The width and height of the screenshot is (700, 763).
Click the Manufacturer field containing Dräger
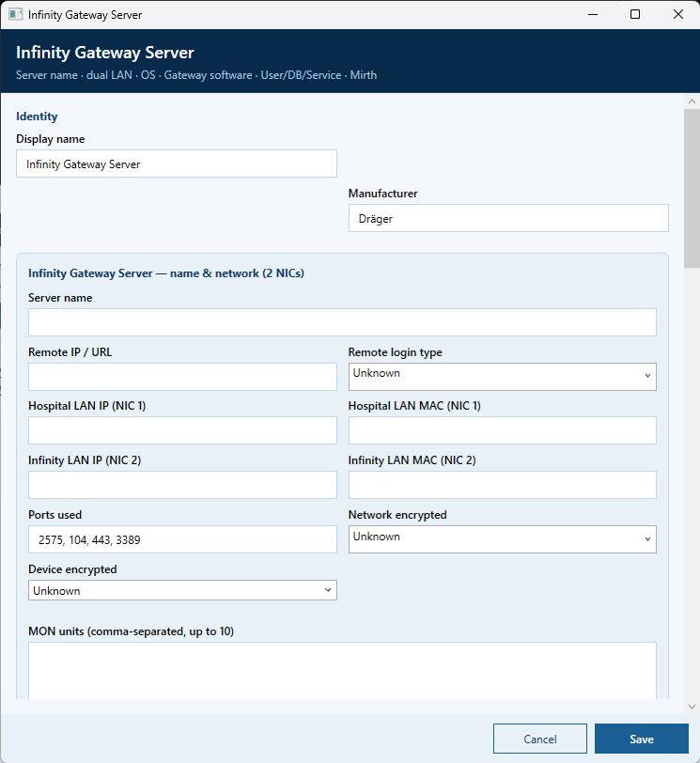[x=508, y=219]
